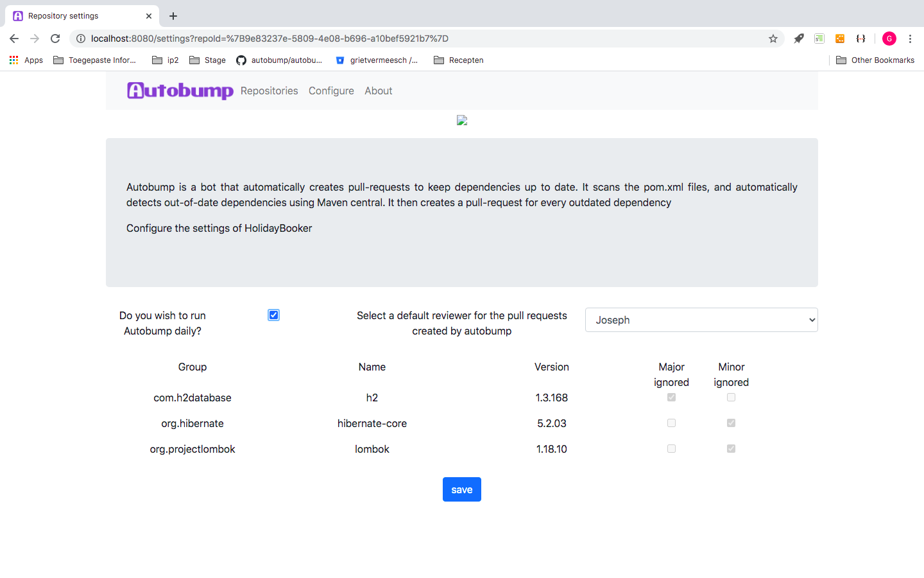The width and height of the screenshot is (924, 578).
Task: Toggle the run Autobump daily checkbox
Action: pyautogui.click(x=274, y=315)
